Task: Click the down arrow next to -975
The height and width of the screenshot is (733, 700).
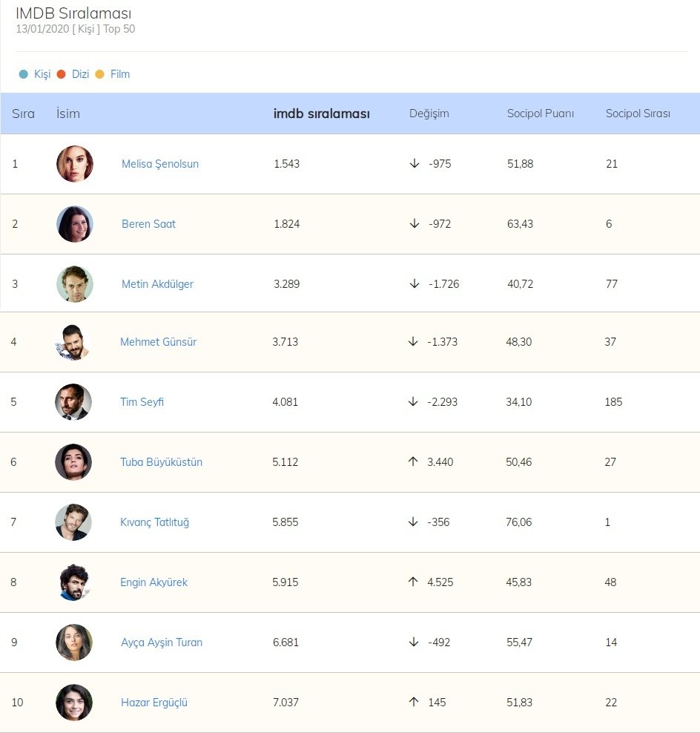Action: (x=415, y=163)
